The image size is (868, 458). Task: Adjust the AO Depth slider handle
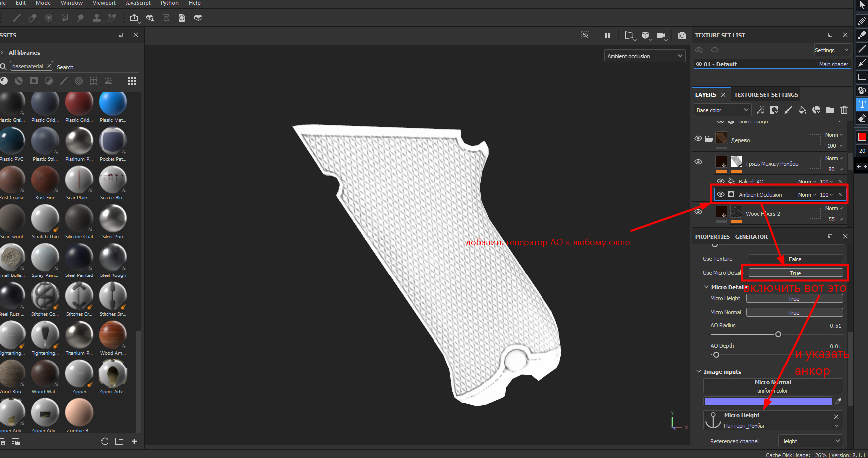[x=716, y=355]
